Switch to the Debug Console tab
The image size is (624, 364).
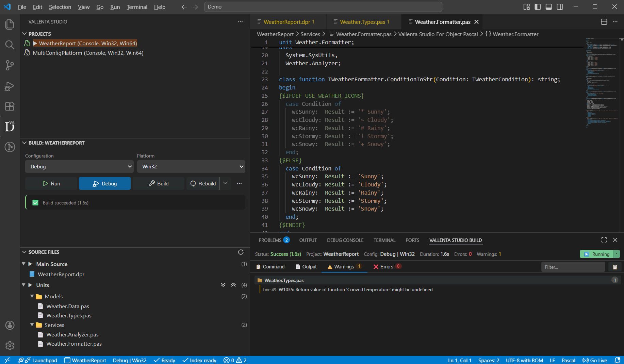tap(345, 240)
